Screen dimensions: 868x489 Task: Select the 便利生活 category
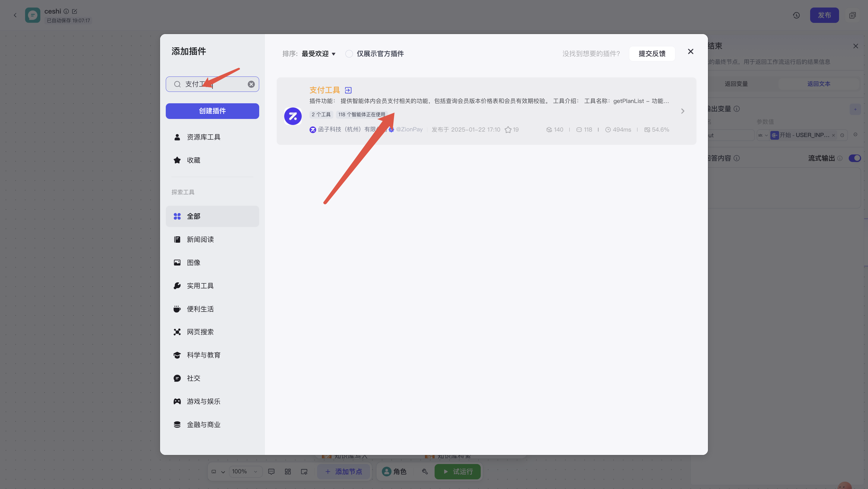pos(212,309)
